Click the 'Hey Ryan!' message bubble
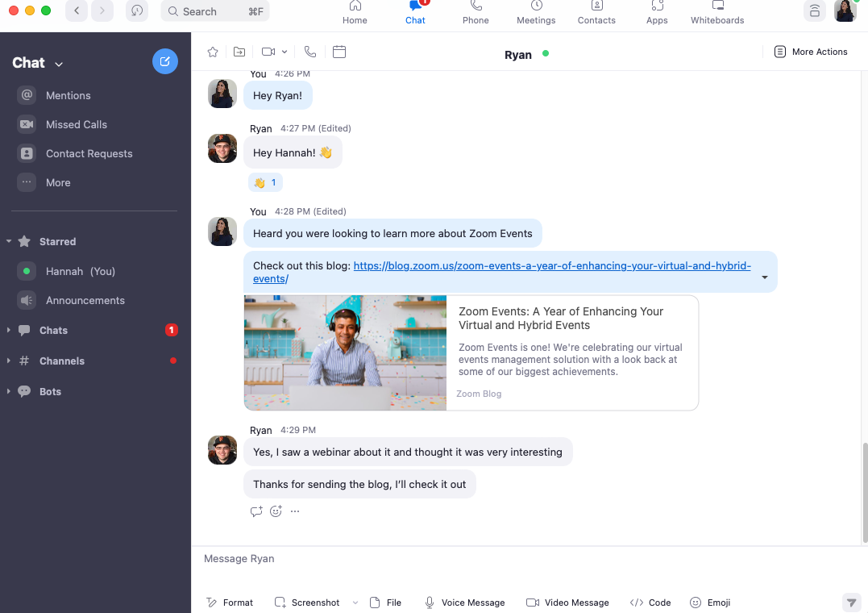 click(x=278, y=95)
